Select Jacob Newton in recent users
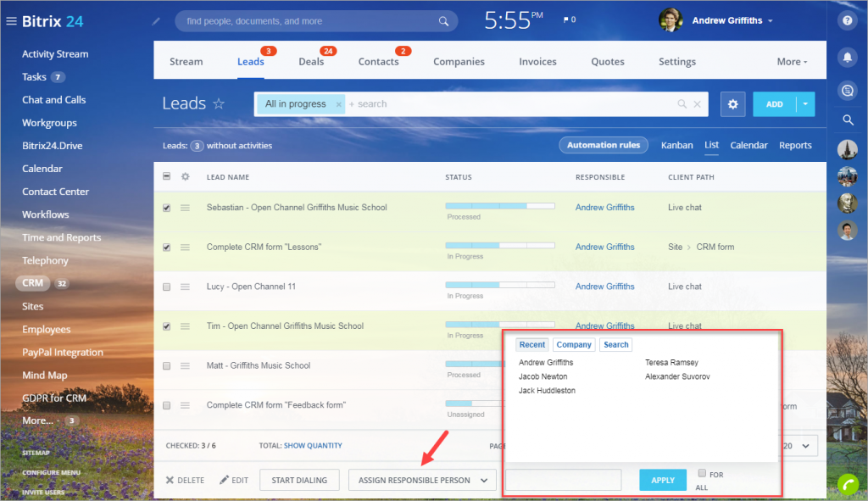868x501 pixels. [x=542, y=376]
